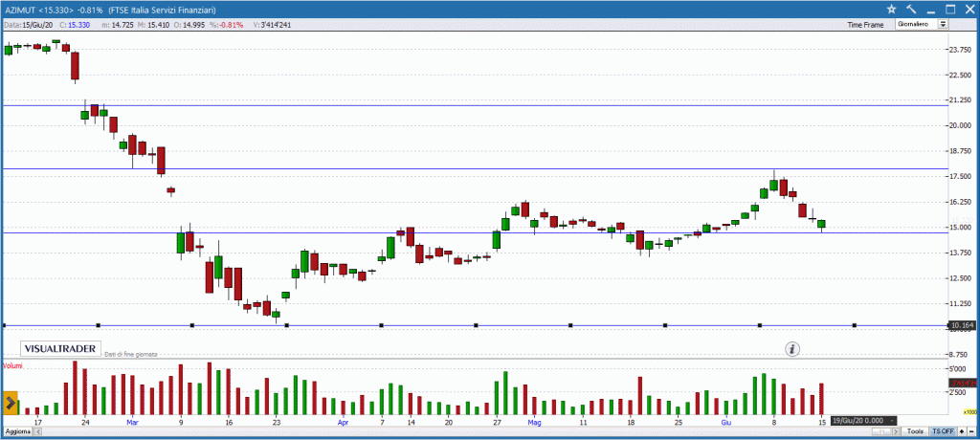Click the Apr label on date axis

pos(343,423)
